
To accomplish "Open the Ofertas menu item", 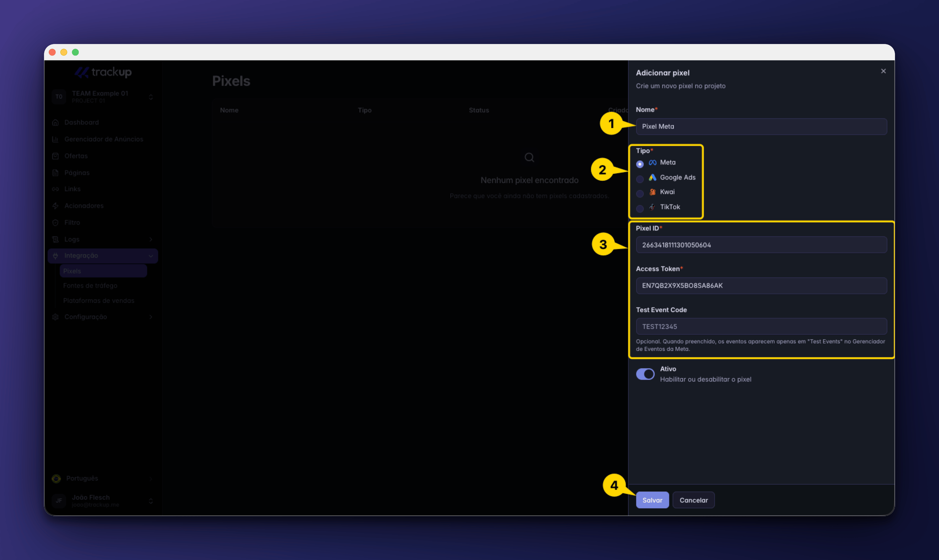I will click(x=103, y=156).
